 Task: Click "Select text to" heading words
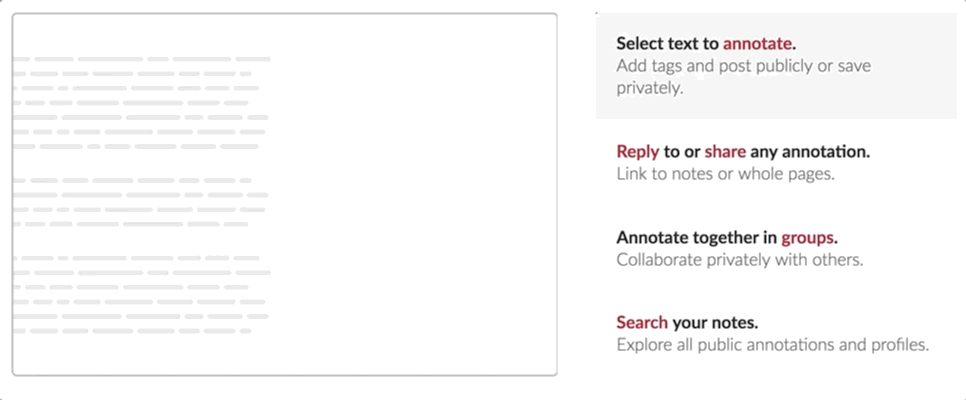[668, 43]
